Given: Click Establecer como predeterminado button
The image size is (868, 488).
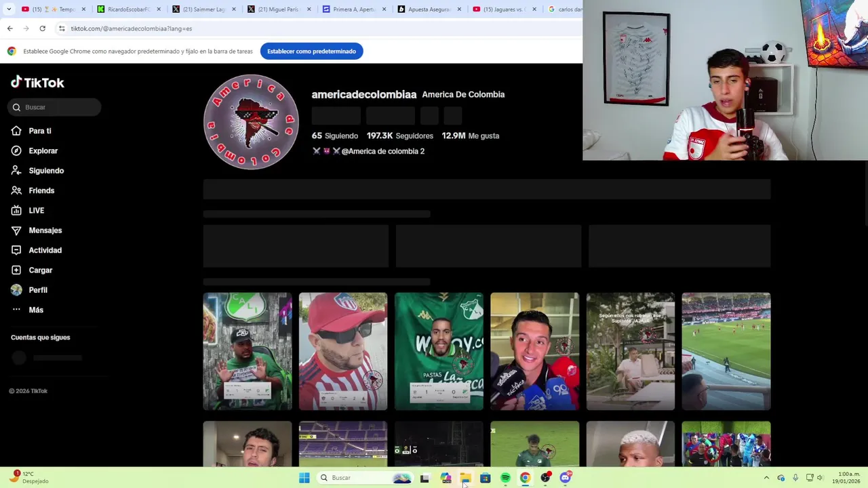Looking at the screenshot, I should 311,51.
